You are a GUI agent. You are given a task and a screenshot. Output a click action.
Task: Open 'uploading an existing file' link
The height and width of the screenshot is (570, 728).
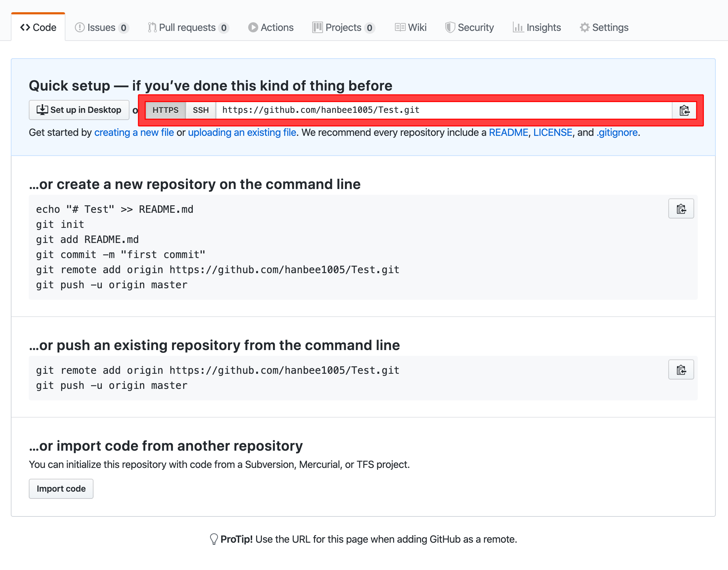pos(242,133)
